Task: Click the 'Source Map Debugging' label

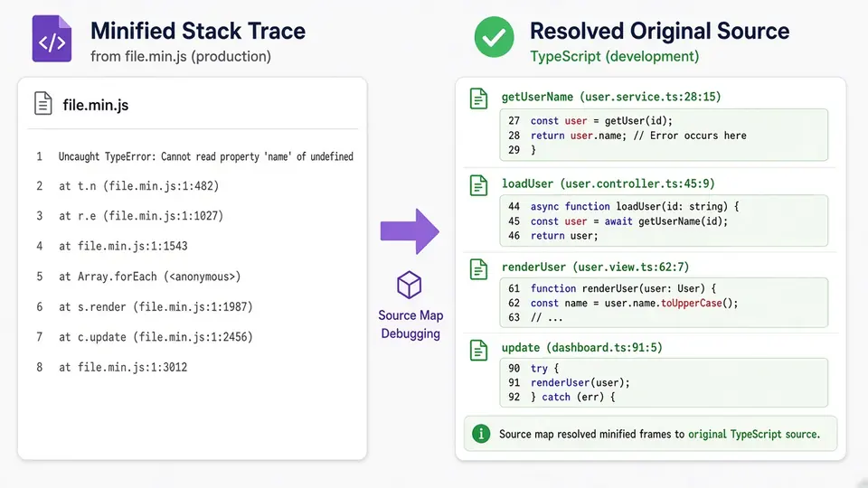Action: click(410, 324)
